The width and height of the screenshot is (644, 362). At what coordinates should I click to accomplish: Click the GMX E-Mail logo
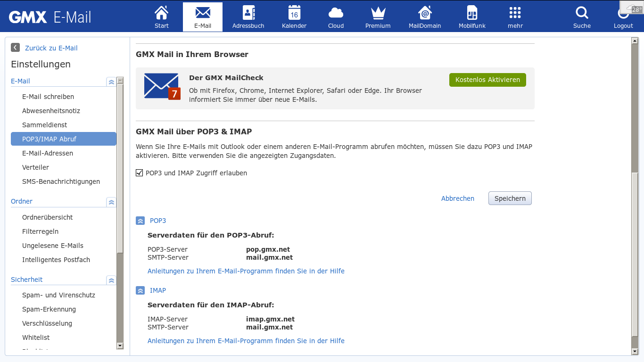pos(50,17)
